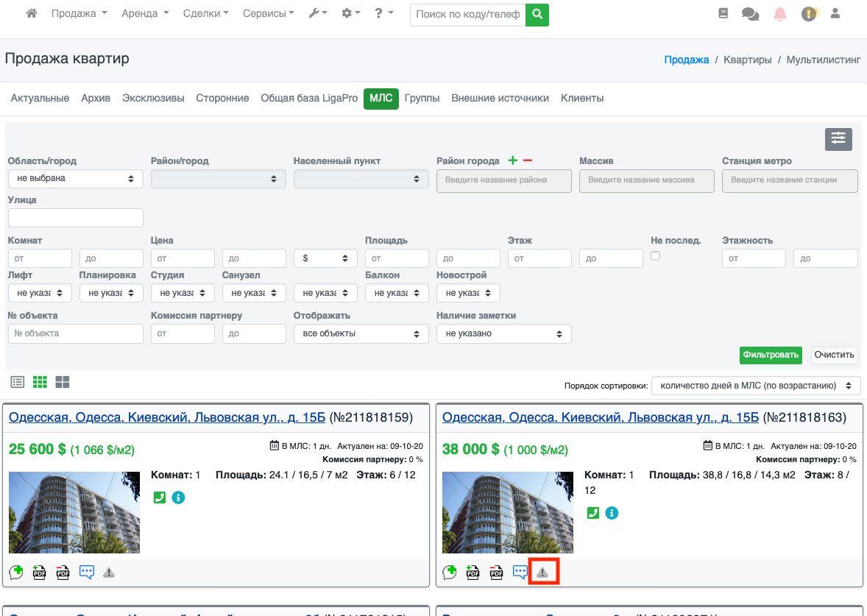Viewport: 867px width, 616px height.
Task: Click the filter settings sliders icon
Action: [838, 139]
